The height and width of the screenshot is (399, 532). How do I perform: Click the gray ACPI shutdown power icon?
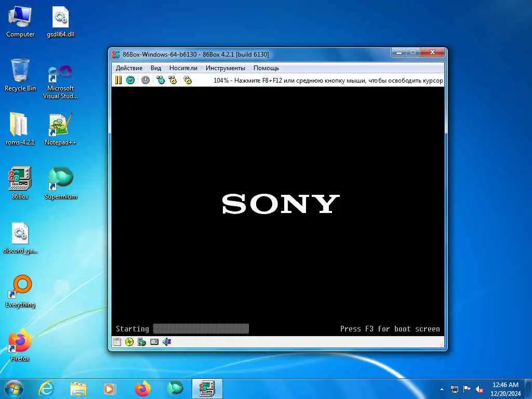(145, 80)
